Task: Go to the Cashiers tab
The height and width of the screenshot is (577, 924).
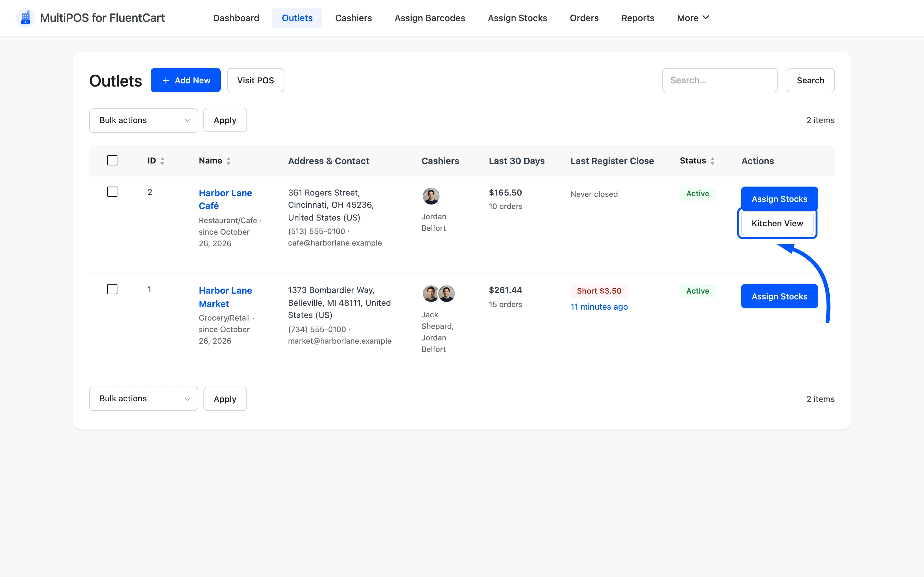Action: (x=353, y=18)
